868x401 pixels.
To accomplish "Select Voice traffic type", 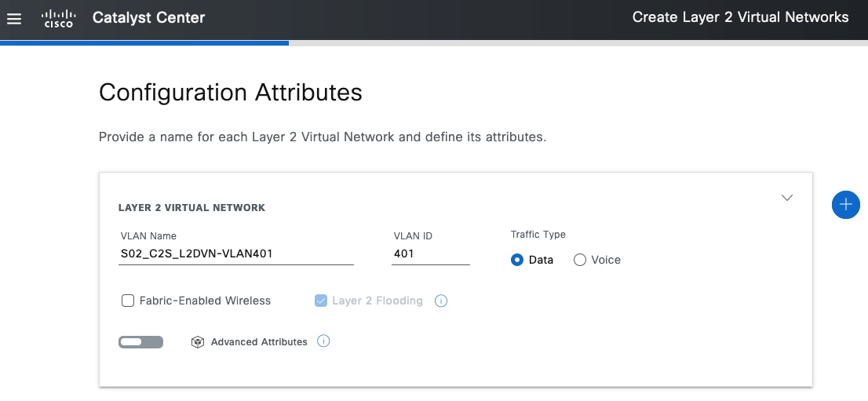I will tap(580, 260).
